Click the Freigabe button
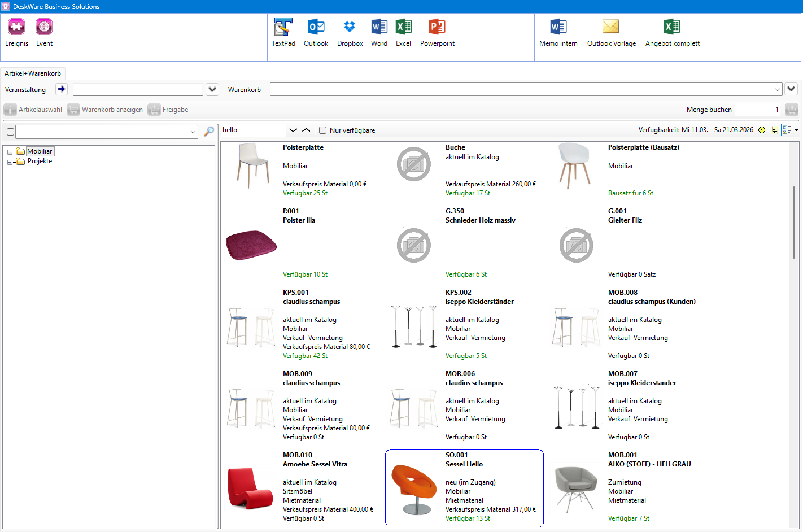The width and height of the screenshot is (803, 532). [x=168, y=109]
